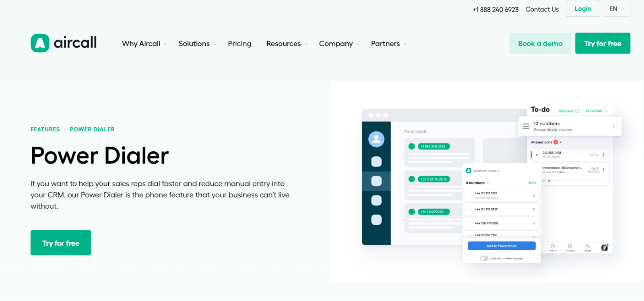Click 'Power dialer session' text
This screenshot has width=644, height=301.
553,130
